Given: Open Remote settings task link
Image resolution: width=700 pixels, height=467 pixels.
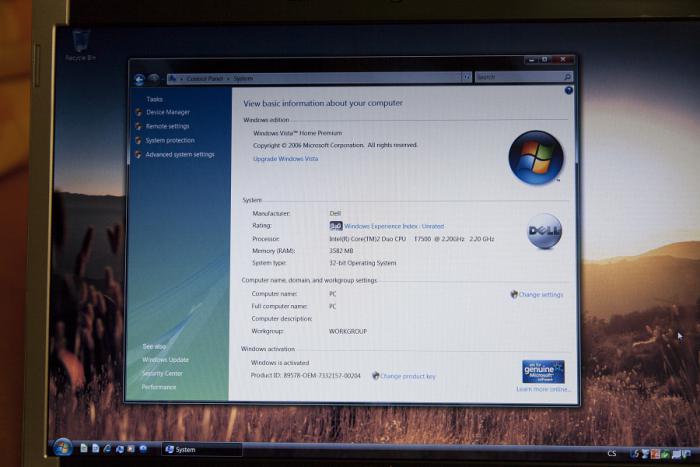Looking at the screenshot, I should point(167,126).
